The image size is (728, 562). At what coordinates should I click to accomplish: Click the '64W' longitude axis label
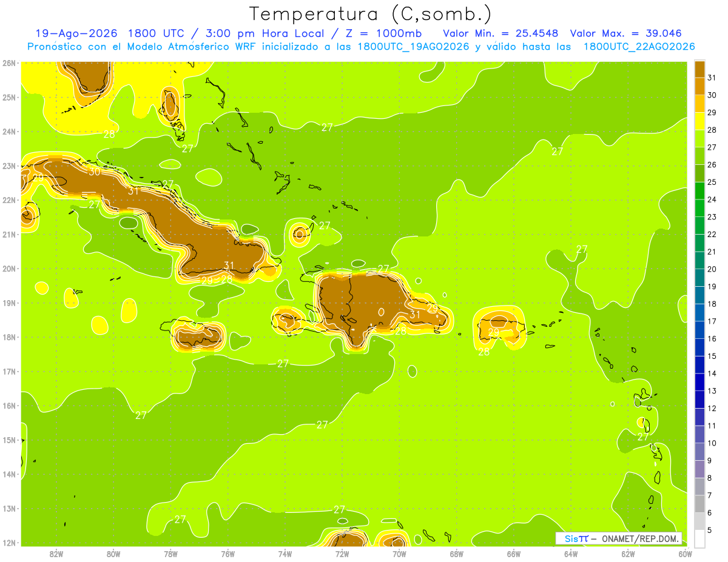(x=571, y=554)
